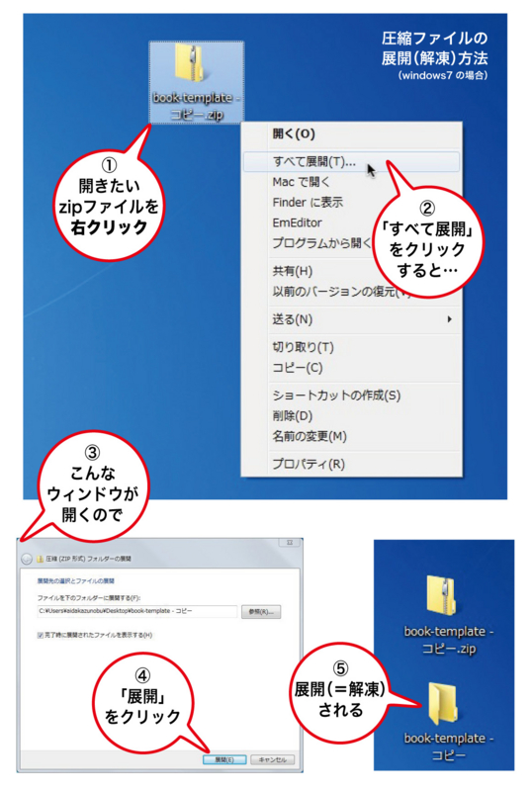The image size is (532, 791).
Task: Click the 参照(R)... browse button
Action: (261, 612)
